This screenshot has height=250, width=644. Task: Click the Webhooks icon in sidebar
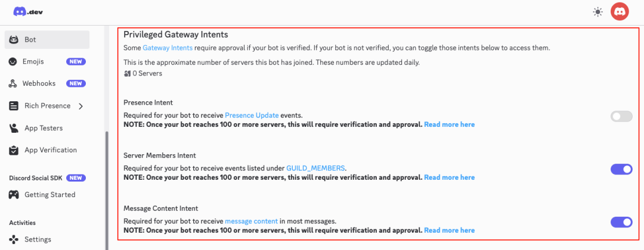(13, 83)
